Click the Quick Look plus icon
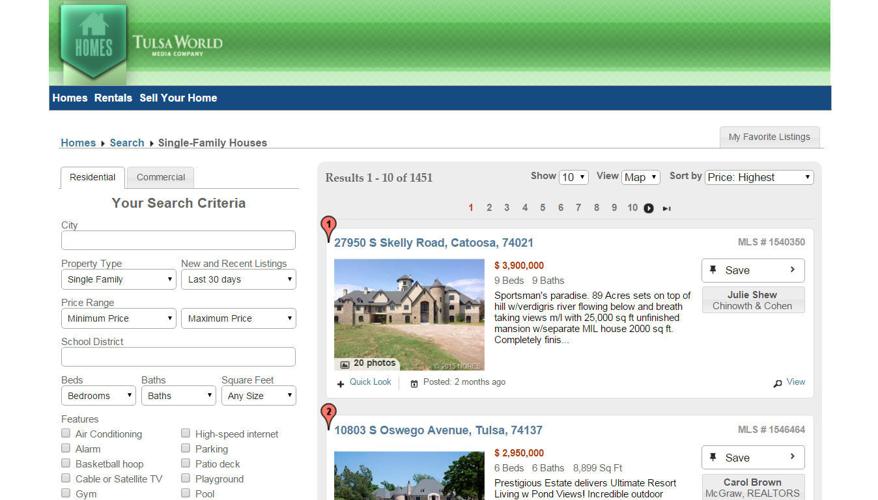 pos(340,384)
